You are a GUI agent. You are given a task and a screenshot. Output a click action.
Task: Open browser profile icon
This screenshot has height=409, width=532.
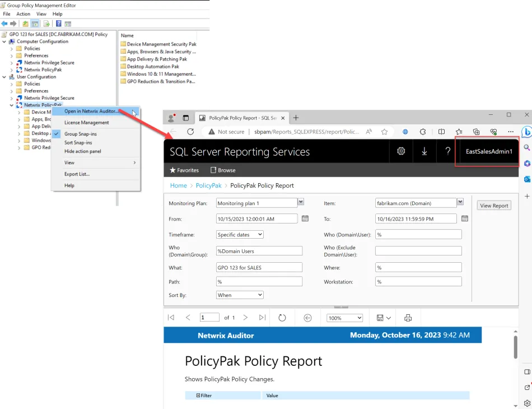point(171,118)
